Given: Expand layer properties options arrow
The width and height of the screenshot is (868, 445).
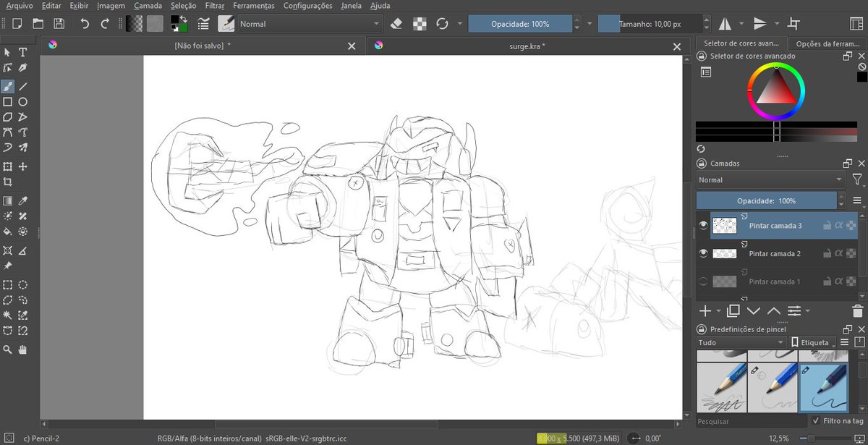Looking at the screenshot, I should pos(807,311).
